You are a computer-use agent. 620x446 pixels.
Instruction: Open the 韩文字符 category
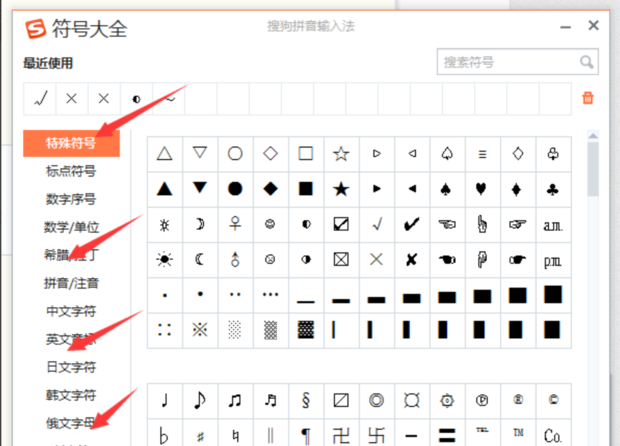(71, 395)
